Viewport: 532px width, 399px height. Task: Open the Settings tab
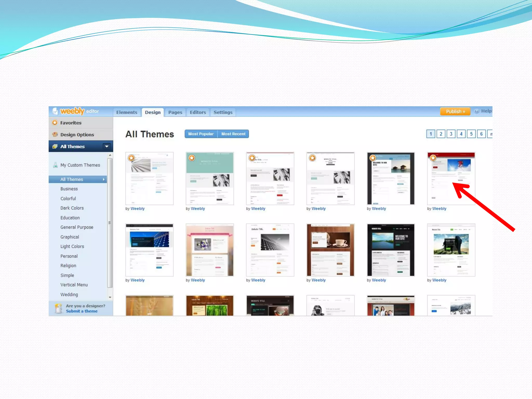point(223,112)
